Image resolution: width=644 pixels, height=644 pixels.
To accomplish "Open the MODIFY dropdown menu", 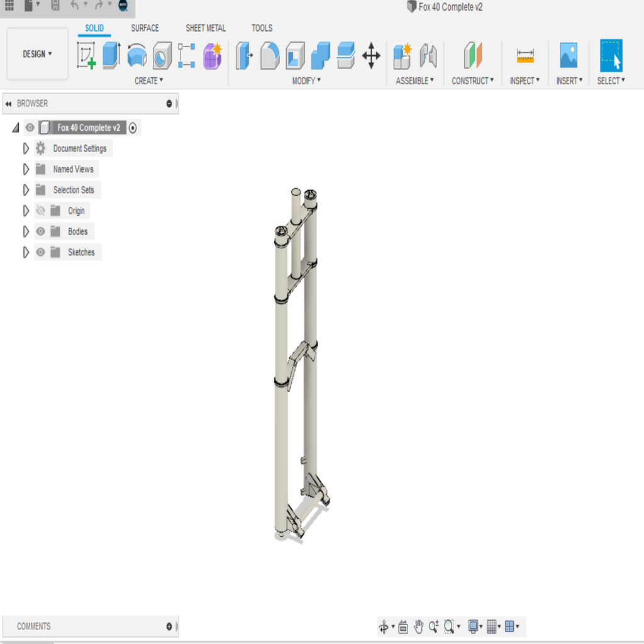I will coord(306,81).
